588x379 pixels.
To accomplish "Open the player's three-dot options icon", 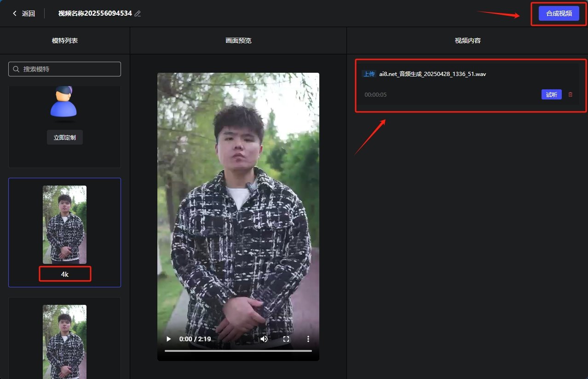I will tap(308, 338).
